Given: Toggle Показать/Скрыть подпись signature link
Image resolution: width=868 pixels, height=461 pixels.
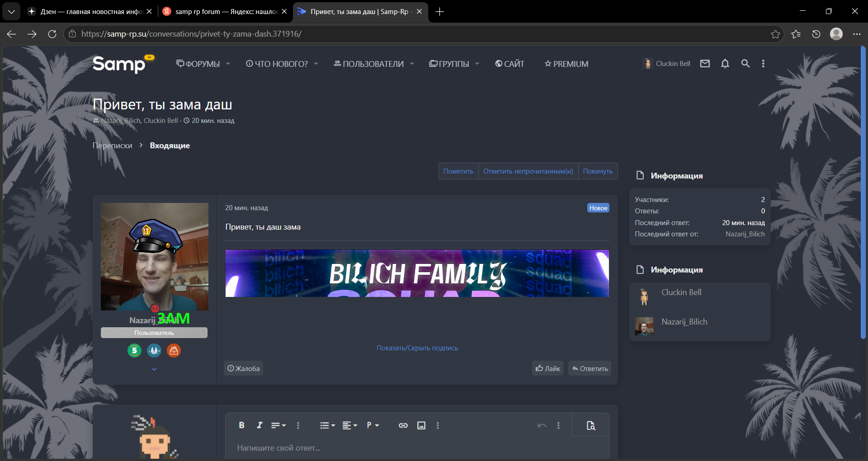Looking at the screenshot, I should 417,348.
